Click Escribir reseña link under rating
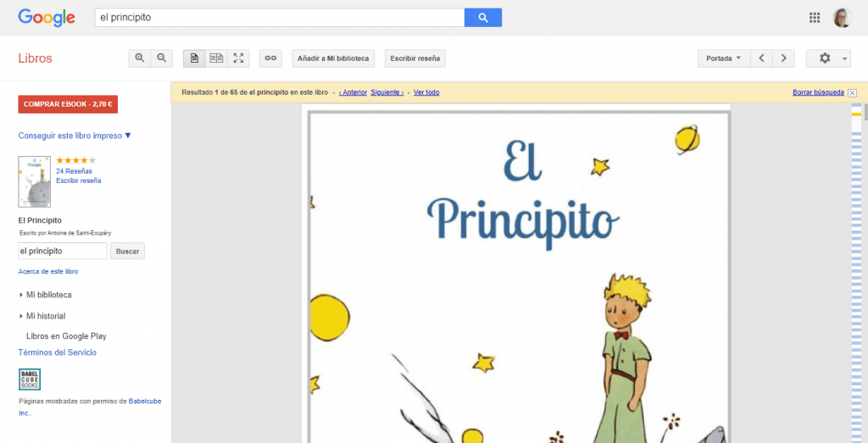Viewport: 868px width, 443px height. click(x=79, y=180)
